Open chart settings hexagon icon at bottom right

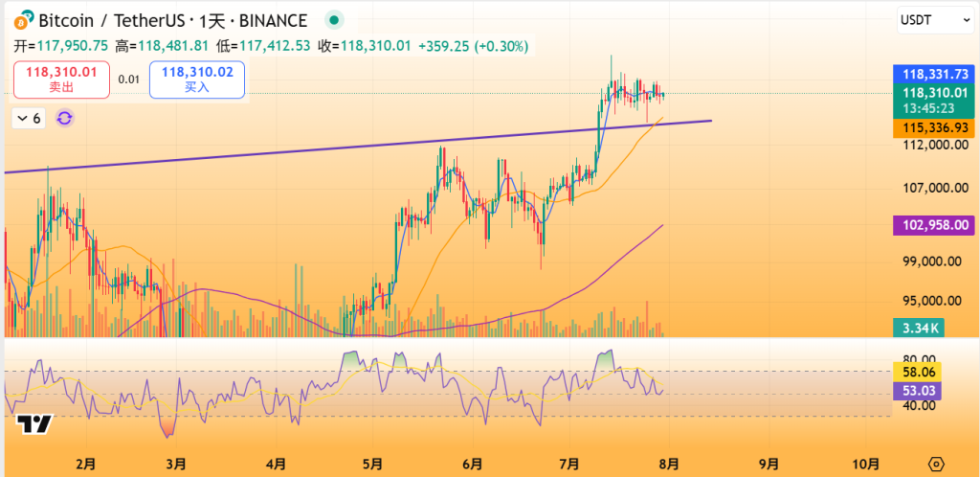(936, 463)
